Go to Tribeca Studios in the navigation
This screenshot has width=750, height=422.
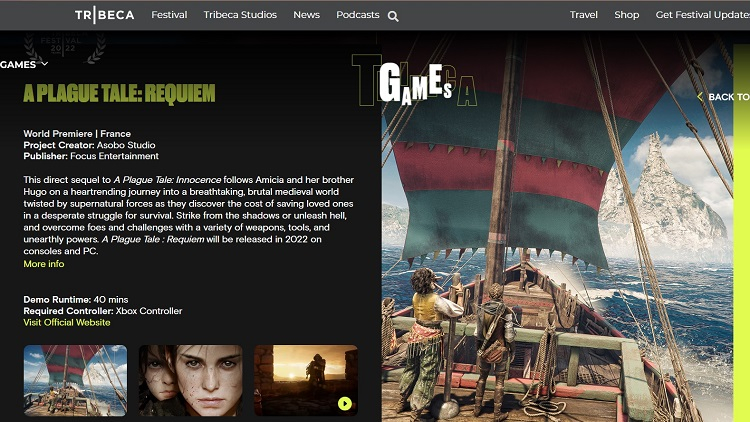[241, 15]
